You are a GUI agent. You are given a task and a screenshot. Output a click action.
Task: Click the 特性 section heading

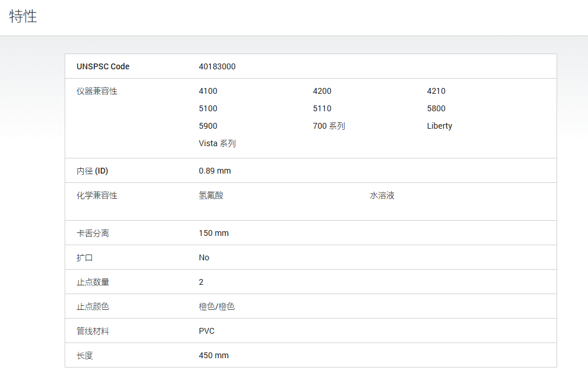pyautogui.click(x=23, y=16)
